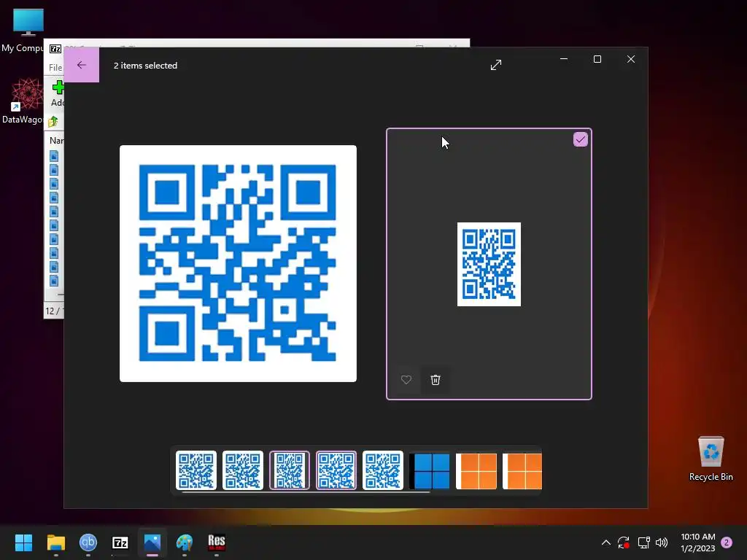Open network settings tray icon
Image resolution: width=747 pixels, height=560 pixels.
pyautogui.click(x=643, y=542)
